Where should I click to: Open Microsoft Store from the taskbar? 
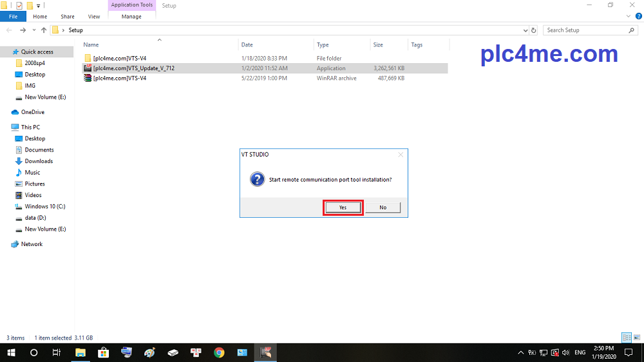(103, 352)
